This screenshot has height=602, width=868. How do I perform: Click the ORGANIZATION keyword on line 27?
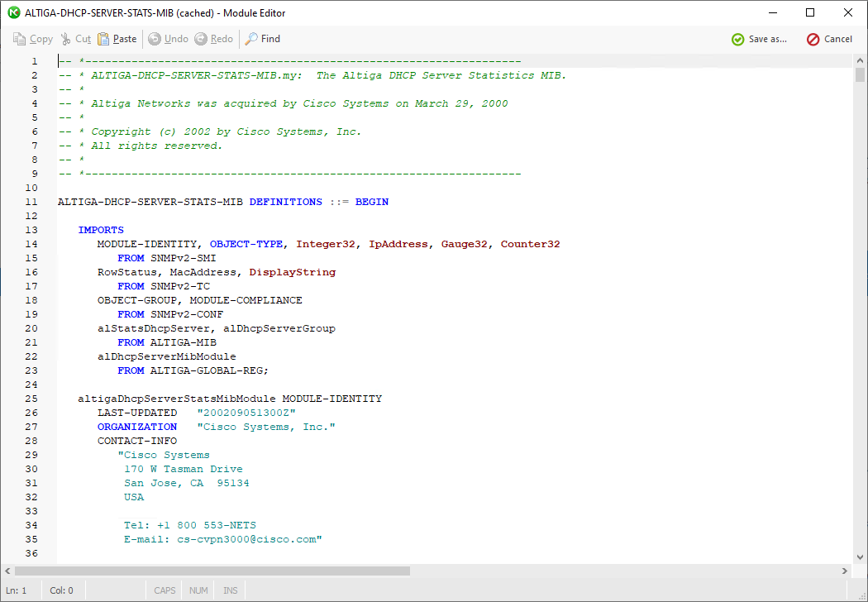click(x=137, y=427)
